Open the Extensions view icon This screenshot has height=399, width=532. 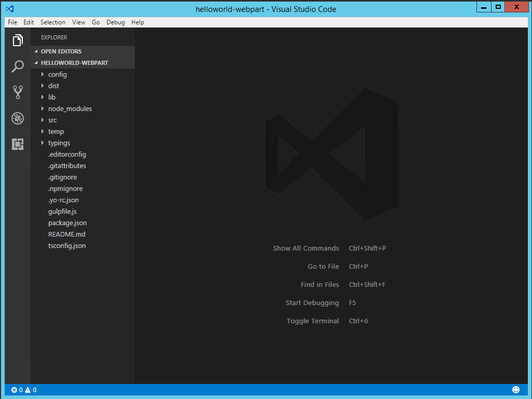click(18, 144)
